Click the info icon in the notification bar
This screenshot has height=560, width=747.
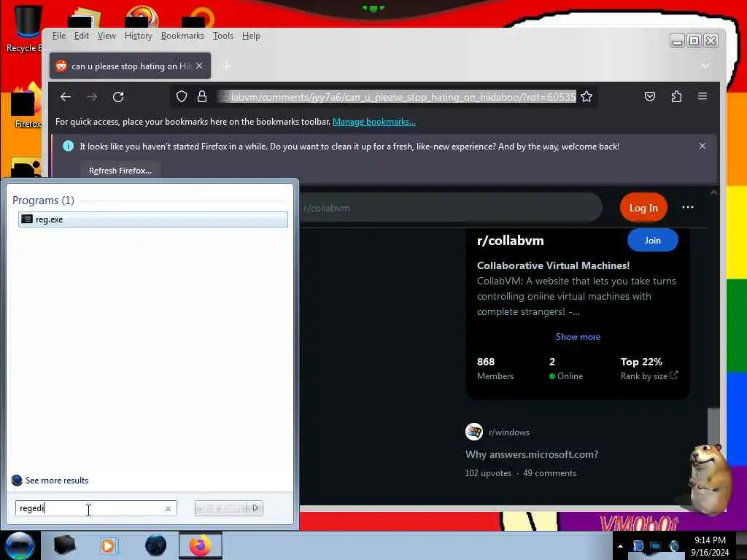pos(68,146)
